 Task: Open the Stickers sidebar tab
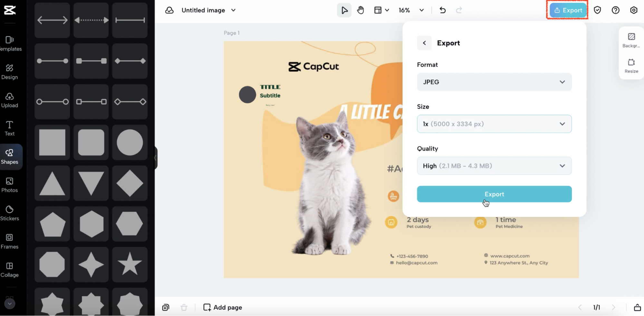10,213
